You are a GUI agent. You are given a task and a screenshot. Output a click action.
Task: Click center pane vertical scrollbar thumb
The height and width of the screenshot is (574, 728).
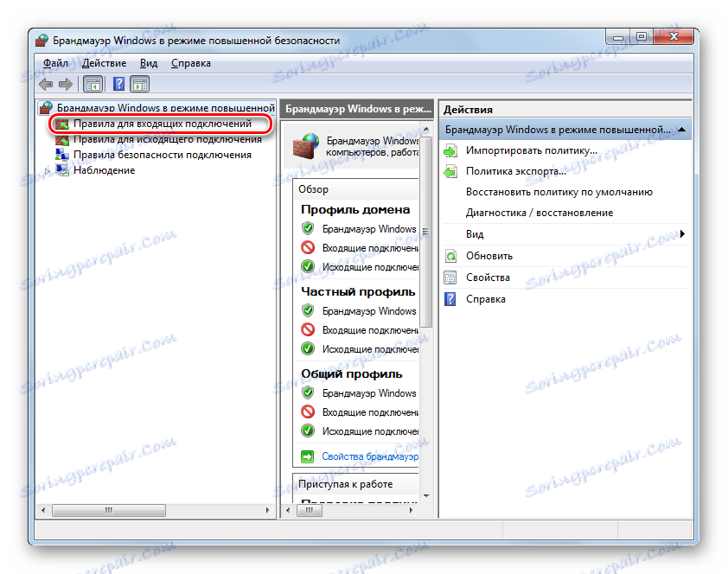click(425, 231)
